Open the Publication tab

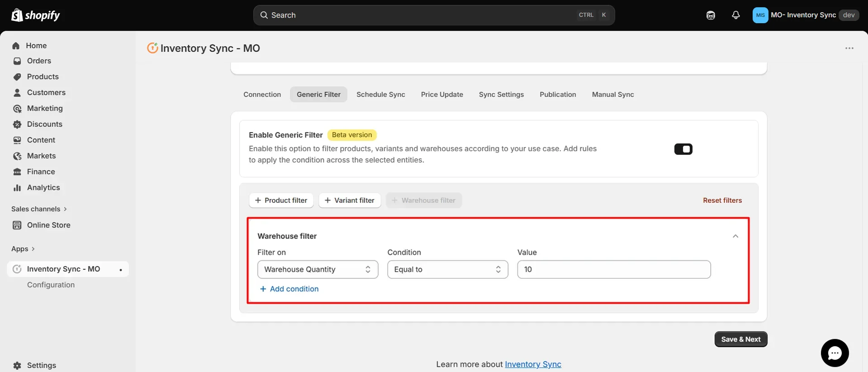tap(558, 95)
